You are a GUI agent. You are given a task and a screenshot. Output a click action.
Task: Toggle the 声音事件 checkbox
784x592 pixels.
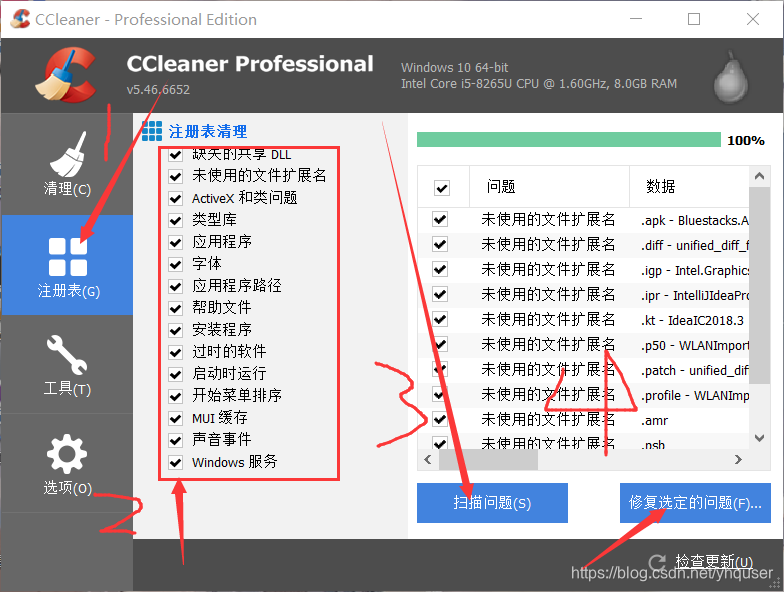[x=176, y=440]
